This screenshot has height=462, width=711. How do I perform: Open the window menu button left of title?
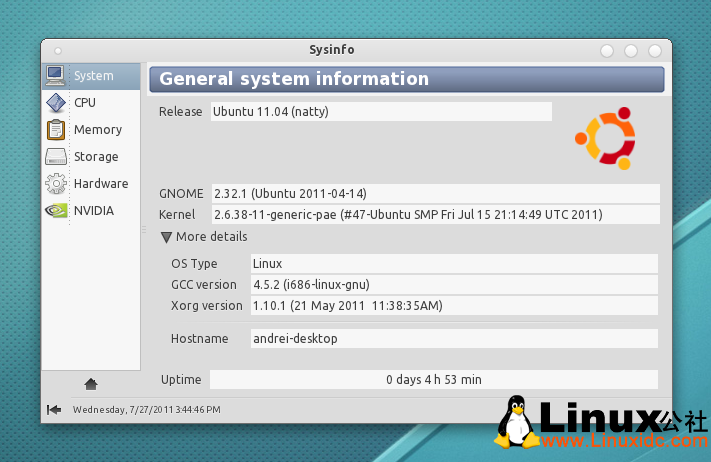point(58,50)
